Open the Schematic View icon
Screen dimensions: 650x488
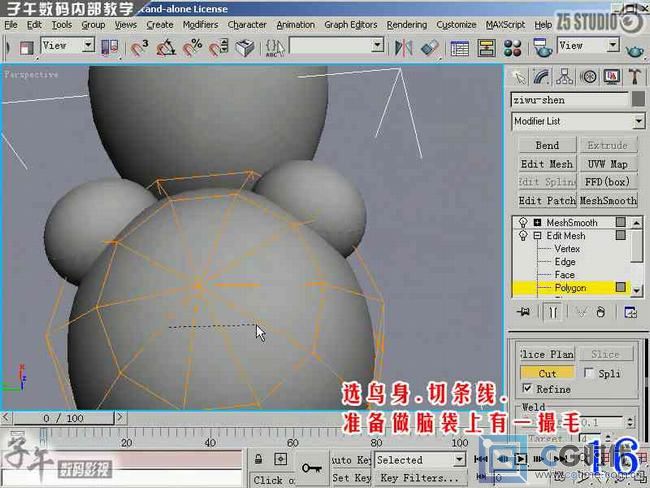(486, 48)
